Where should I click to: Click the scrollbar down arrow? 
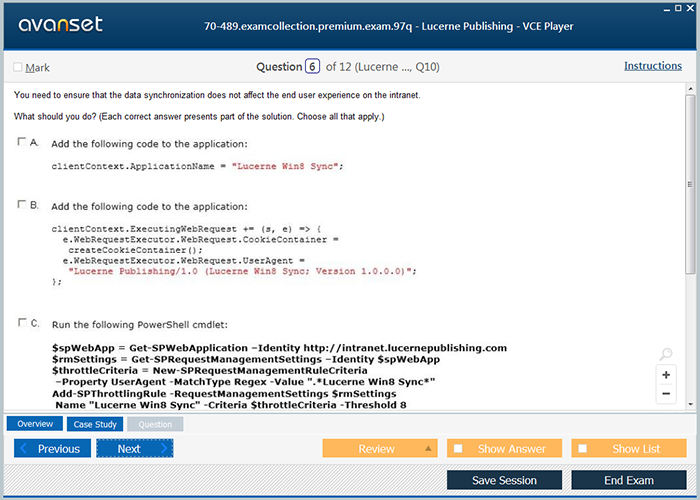[x=690, y=404]
